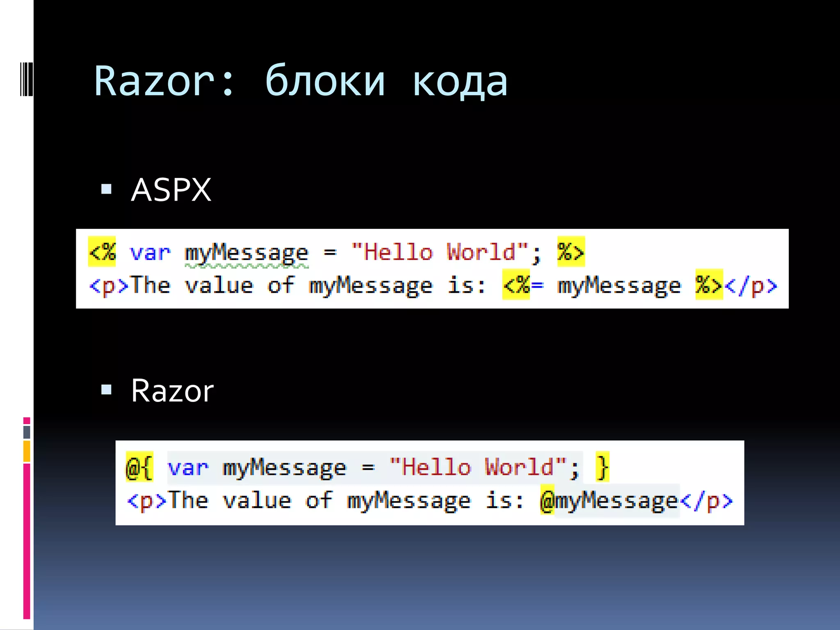Click the Razor code snippet image
This screenshot has height=630, width=840.
click(430, 483)
